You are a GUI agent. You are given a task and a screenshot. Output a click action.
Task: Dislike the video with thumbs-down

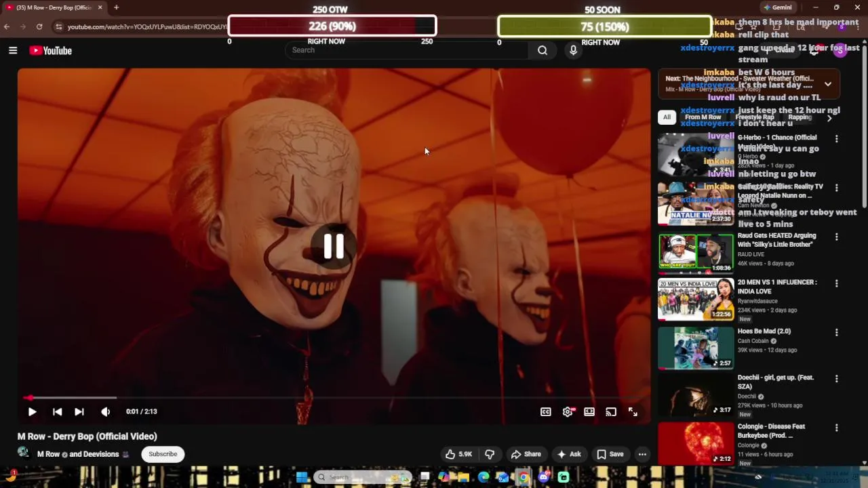coord(490,454)
